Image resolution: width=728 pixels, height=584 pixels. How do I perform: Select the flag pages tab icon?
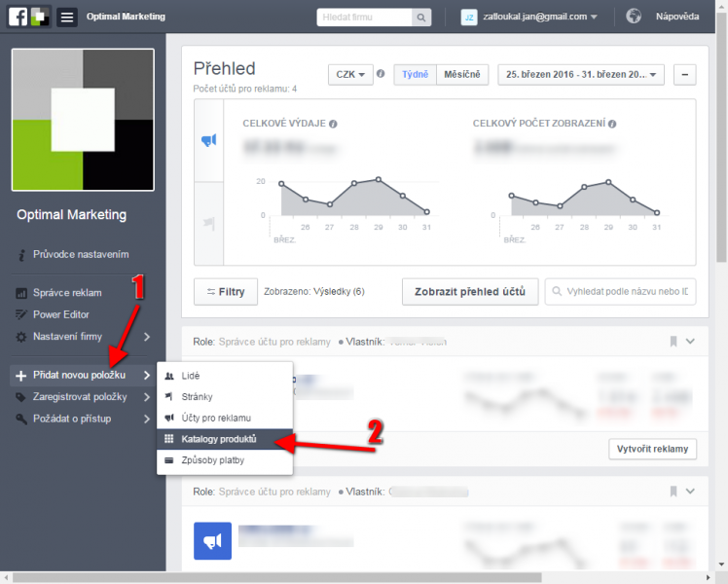point(209,223)
